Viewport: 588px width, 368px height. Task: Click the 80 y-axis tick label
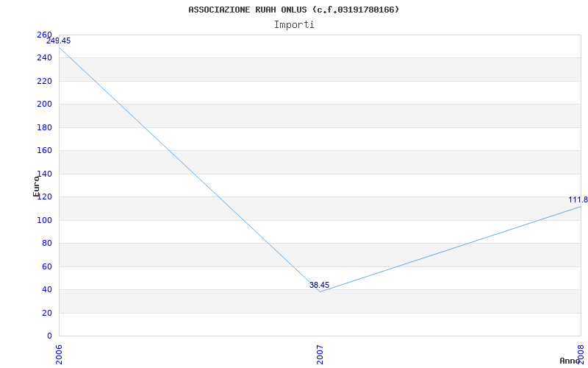[46, 244]
